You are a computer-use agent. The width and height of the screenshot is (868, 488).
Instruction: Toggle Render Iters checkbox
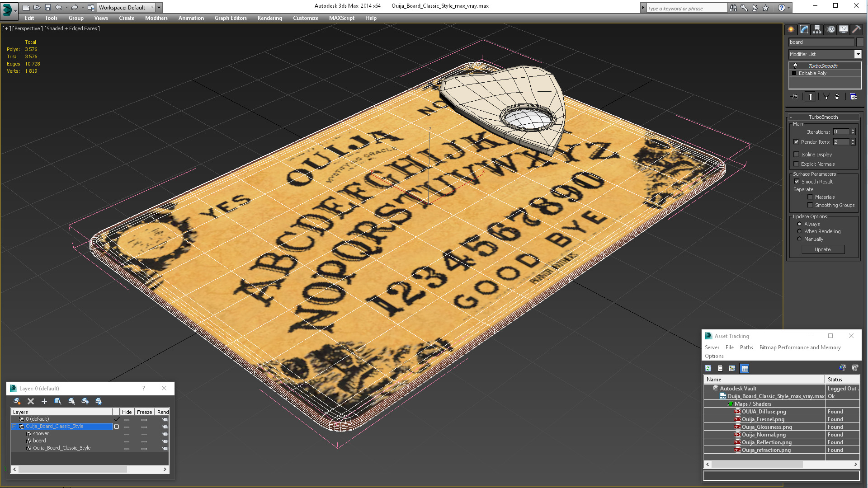click(x=797, y=142)
